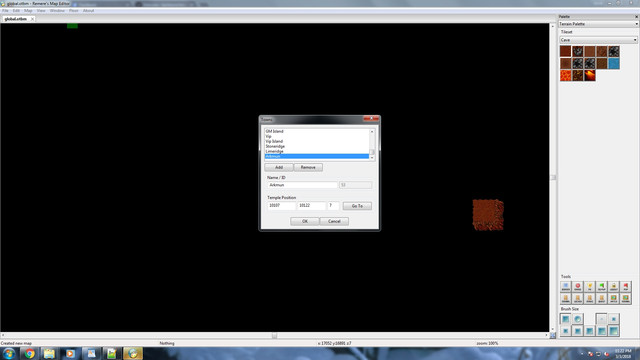Choose the circle brush shape

pos(578,319)
